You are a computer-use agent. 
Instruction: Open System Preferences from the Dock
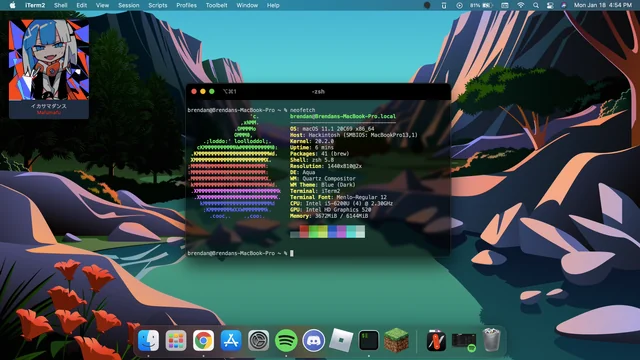click(258, 340)
